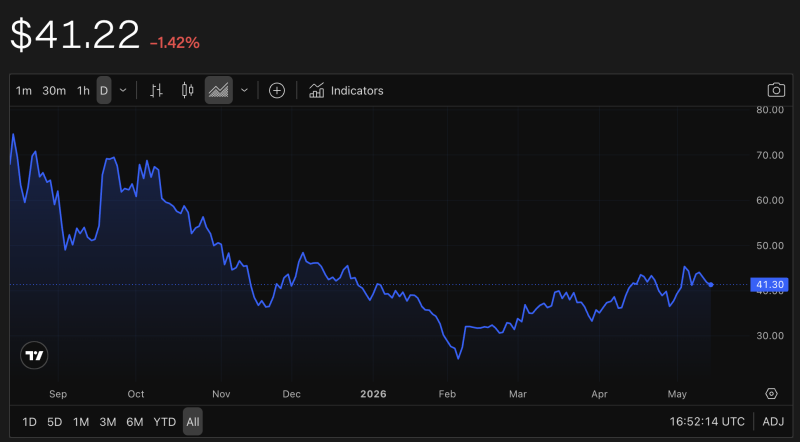800x442 pixels.
Task: Set range to 6M
Action: [x=135, y=422]
